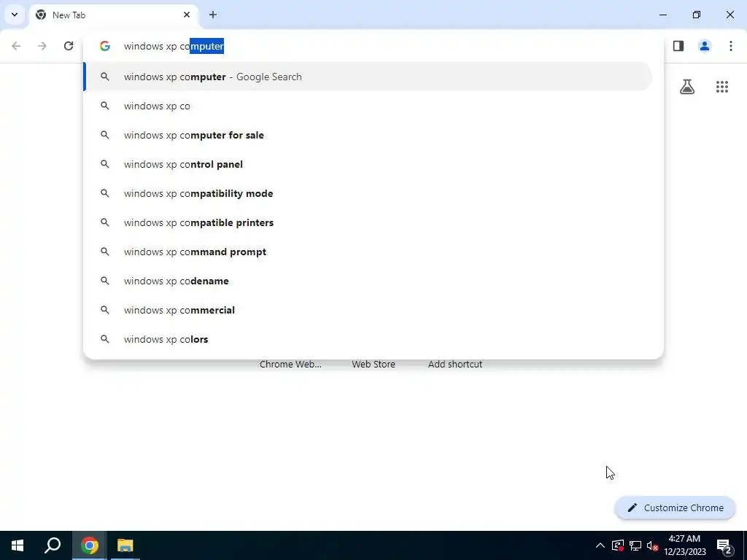The height and width of the screenshot is (560, 747).
Task: Select 'windows xp control panel' suggestion
Action: [x=368, y=164]
